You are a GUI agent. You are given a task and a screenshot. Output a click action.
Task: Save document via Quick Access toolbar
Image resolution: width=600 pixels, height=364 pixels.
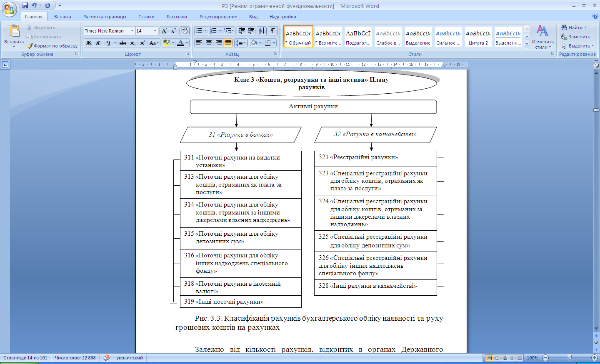[x=25, y=5]
